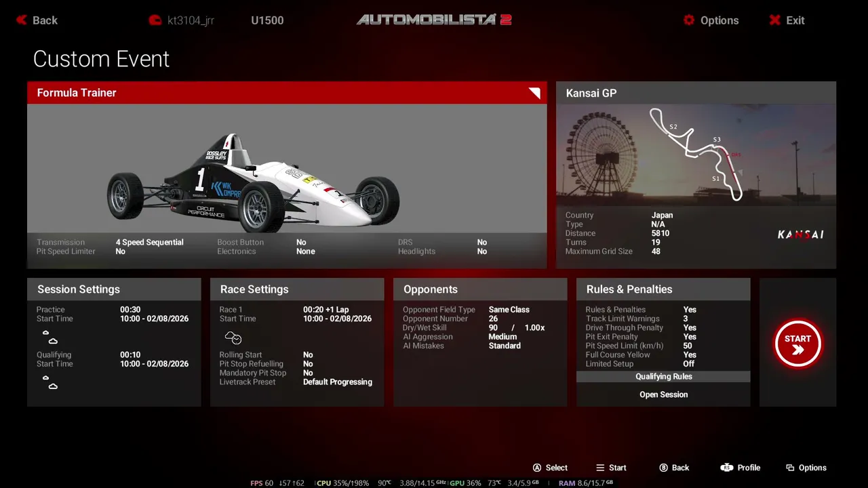Open the red Options gear icon
Viewport: 868px width, 488px height.
pos(689,20)
